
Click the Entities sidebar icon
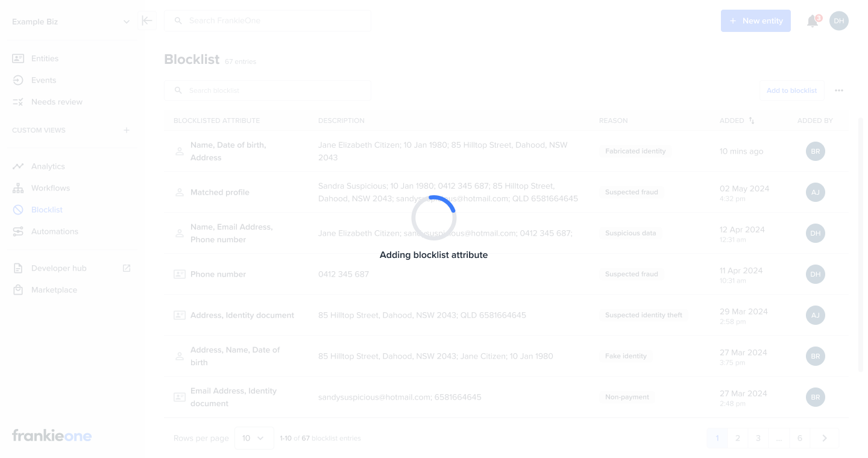[18, 58]
